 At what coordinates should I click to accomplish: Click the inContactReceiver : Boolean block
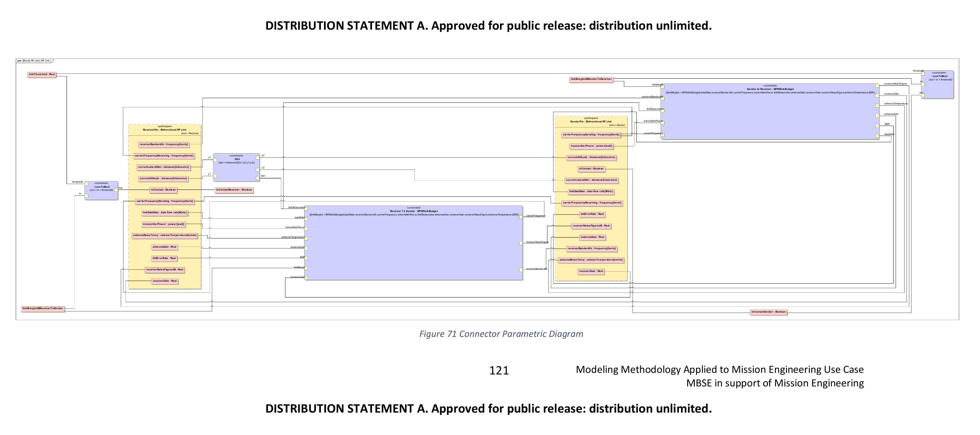233,190
